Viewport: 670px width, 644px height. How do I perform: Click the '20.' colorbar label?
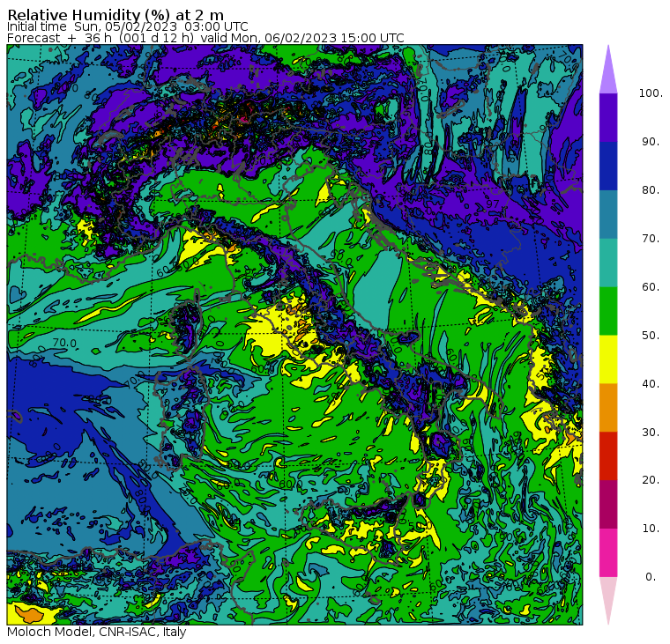(x=651, y=480)
